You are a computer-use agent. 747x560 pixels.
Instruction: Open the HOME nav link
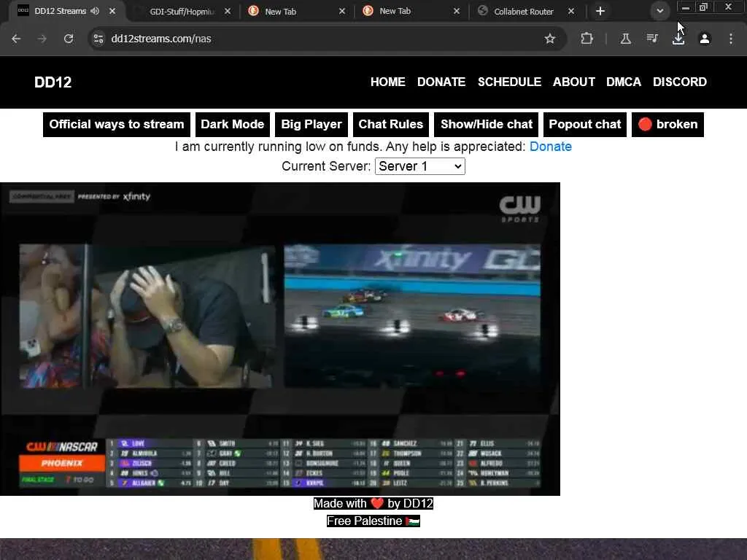[x=388, y=82]
